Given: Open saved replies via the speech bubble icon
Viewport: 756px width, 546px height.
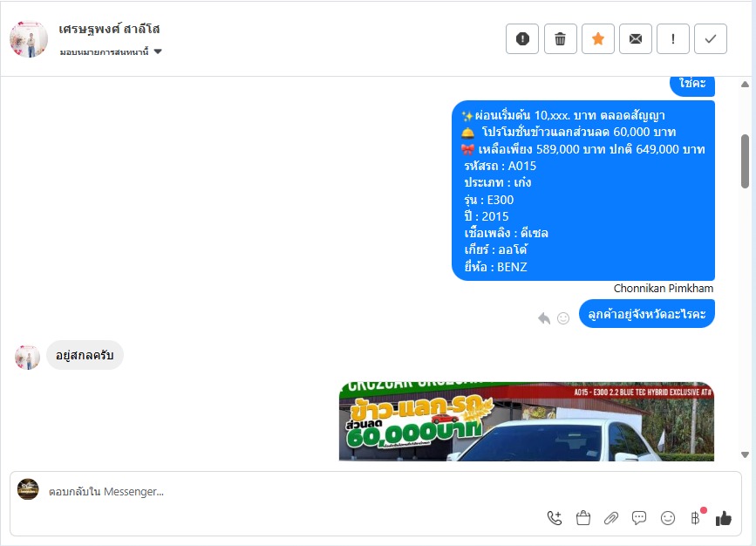Looking at the screenshot, I should pos(639,518).
